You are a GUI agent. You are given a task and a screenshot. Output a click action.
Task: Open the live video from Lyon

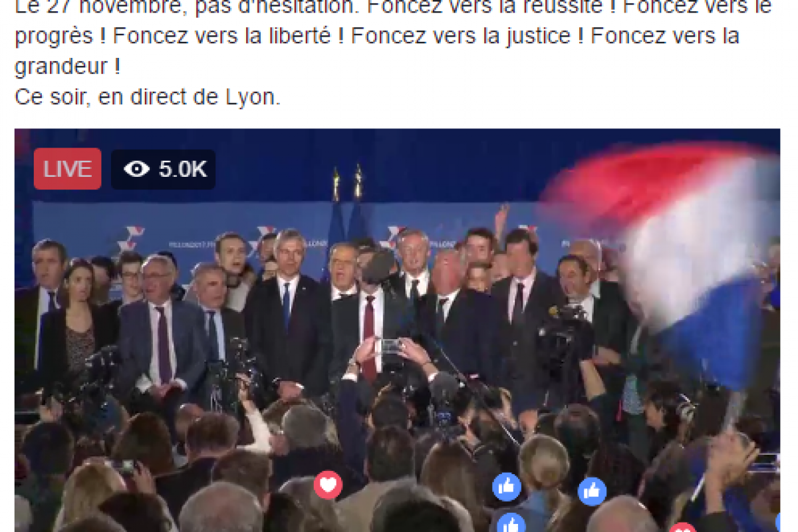coord(397,331)
